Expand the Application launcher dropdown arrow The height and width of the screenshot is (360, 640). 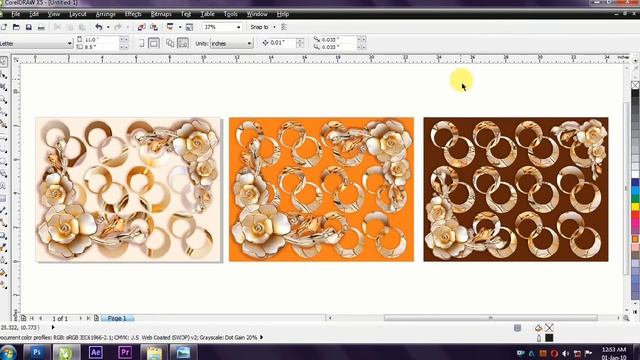tap(180, 27)
